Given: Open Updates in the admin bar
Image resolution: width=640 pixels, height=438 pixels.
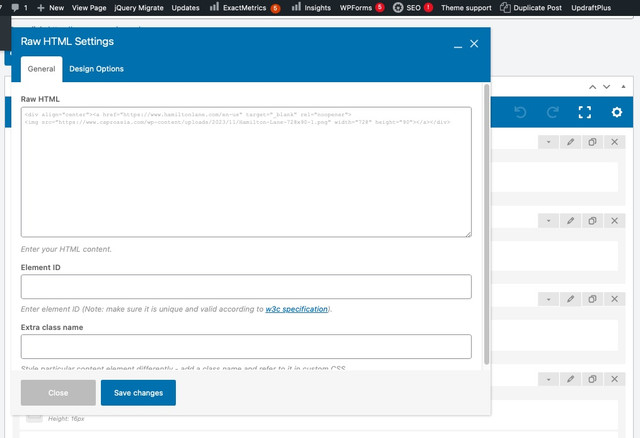Looking at the screenshot, I should 185,7.
